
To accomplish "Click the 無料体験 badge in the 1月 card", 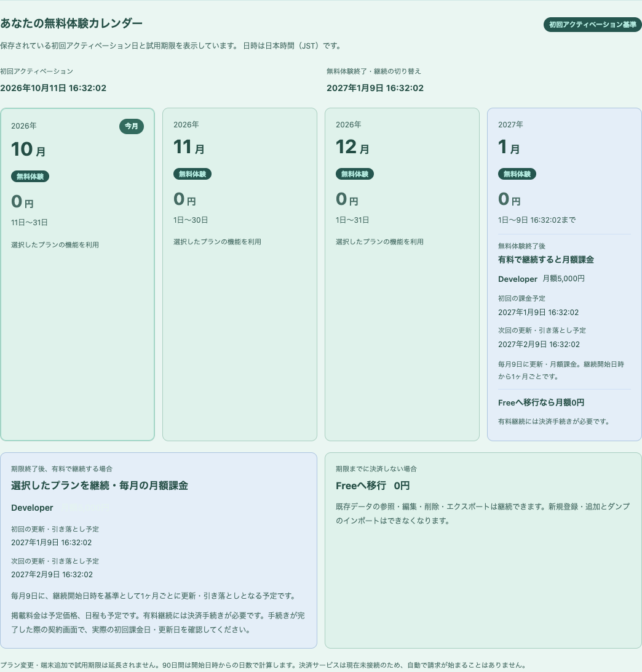I will pos(517,174).
